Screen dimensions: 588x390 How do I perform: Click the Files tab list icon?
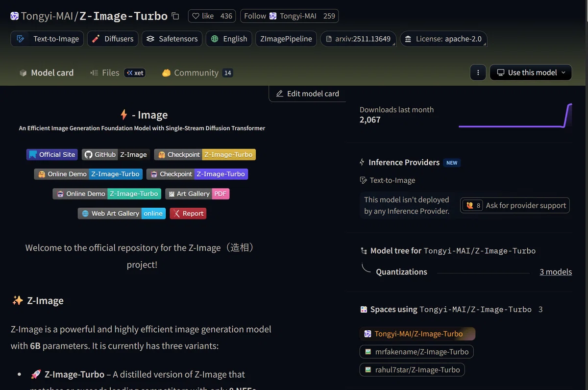pyautogui.click(x=94, y=73)
